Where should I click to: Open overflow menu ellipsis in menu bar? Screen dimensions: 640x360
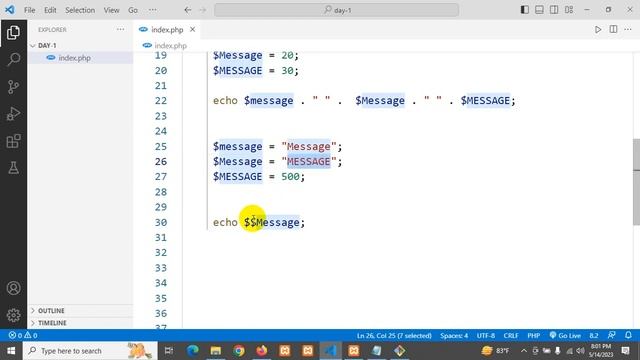pyautogui.click(x=153, y=10)
